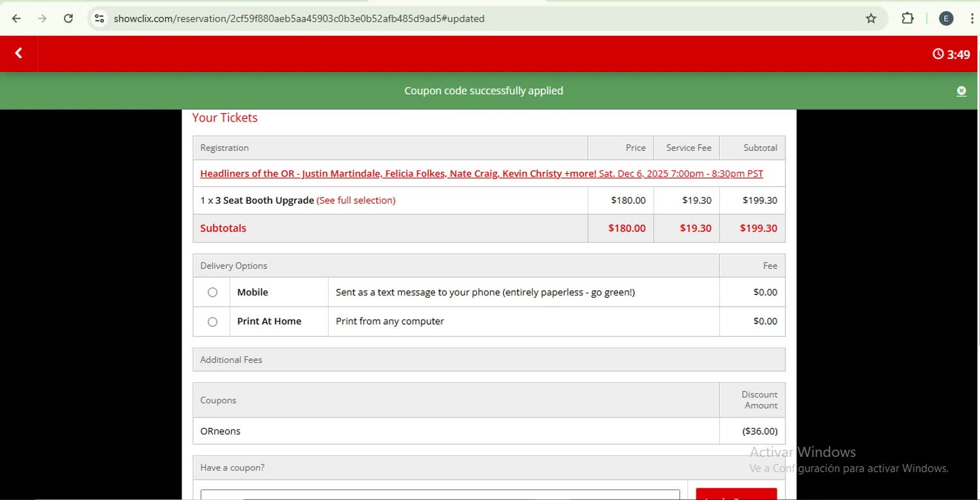Viewport: 980px width, 500px height.
Task: Select the Mobile delivery radio button
Action: [212, 292]
